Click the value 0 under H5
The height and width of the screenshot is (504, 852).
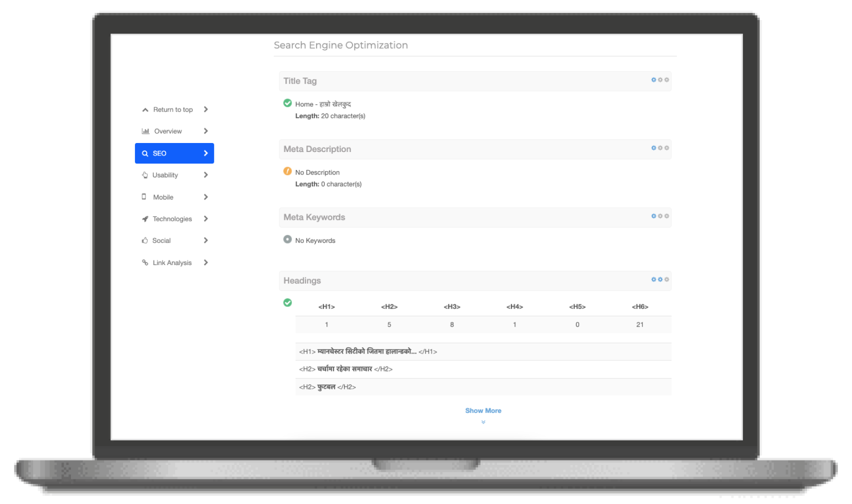[x=577, y=324]
